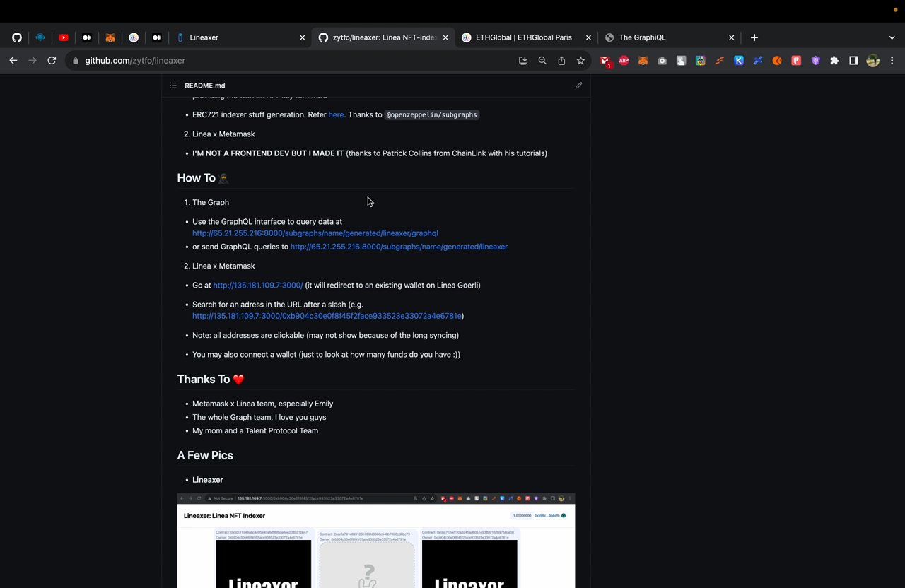The image size is (905, 588).
Task: Toggle the browser side panel
Action: point(853,61)
